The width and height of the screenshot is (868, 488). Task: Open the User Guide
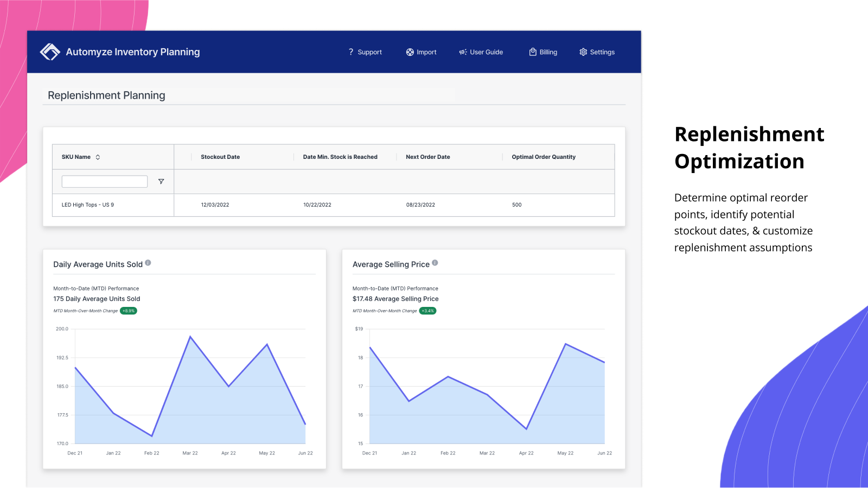click(x=481, y=52)
